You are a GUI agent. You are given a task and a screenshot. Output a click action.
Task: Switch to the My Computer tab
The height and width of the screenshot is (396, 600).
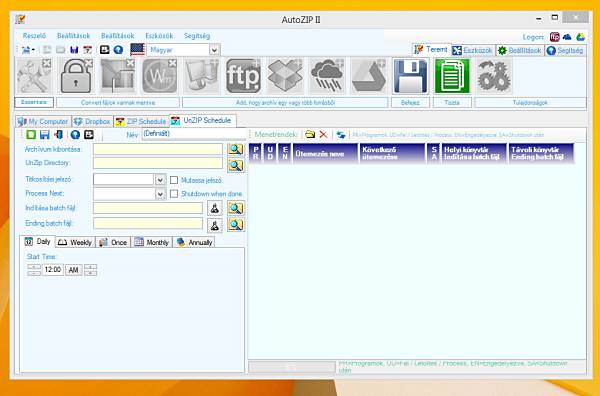point(43,121)
